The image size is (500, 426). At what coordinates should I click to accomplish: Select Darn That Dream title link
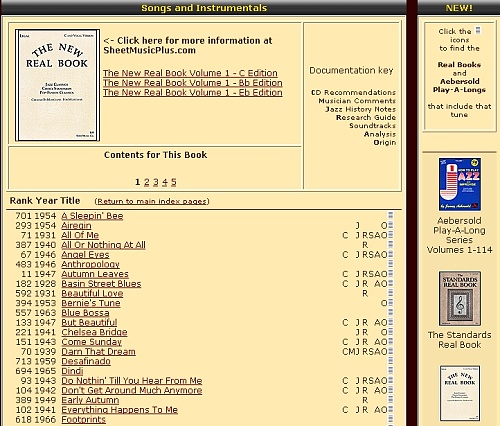[x=98, y=352]
